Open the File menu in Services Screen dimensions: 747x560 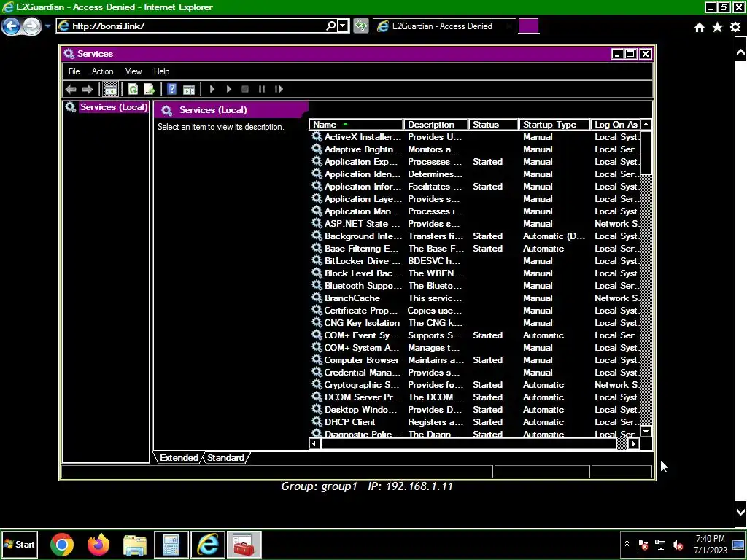click(74, 71)
